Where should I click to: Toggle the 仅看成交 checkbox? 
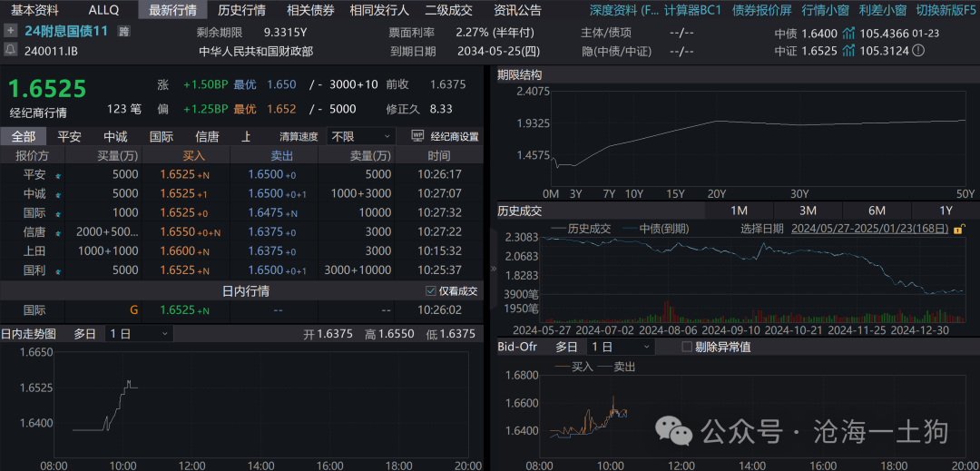pos(431,291)
